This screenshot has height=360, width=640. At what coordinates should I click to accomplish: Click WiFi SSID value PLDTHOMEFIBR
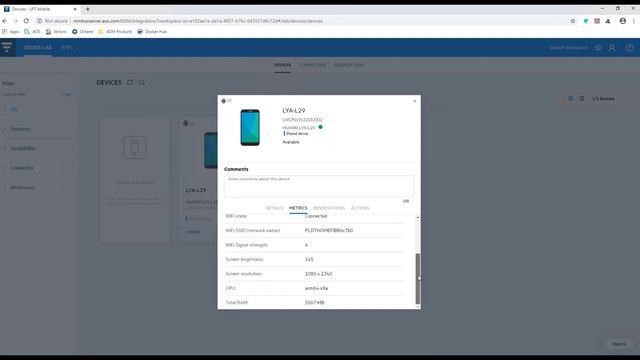329,231
